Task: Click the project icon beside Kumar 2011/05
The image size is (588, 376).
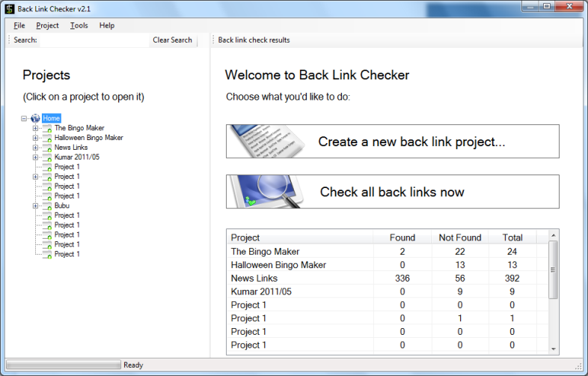Action: pyautogui.click(x=47, y=158)
